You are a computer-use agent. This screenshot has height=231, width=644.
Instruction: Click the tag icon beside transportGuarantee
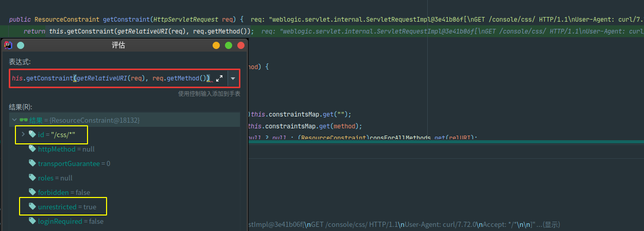[x=32, y=163]
